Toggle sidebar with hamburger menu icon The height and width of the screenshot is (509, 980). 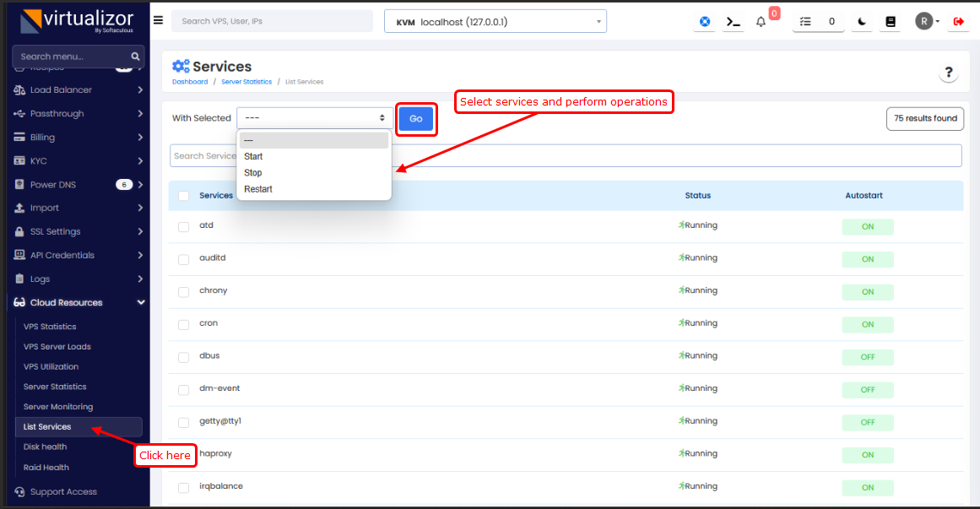click(x=158, y=20)
